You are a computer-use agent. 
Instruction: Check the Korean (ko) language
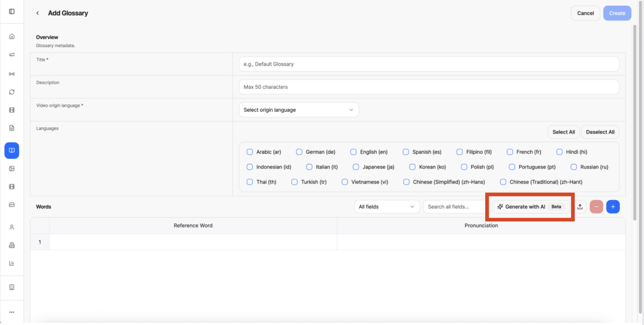click(x=412, y=167)
